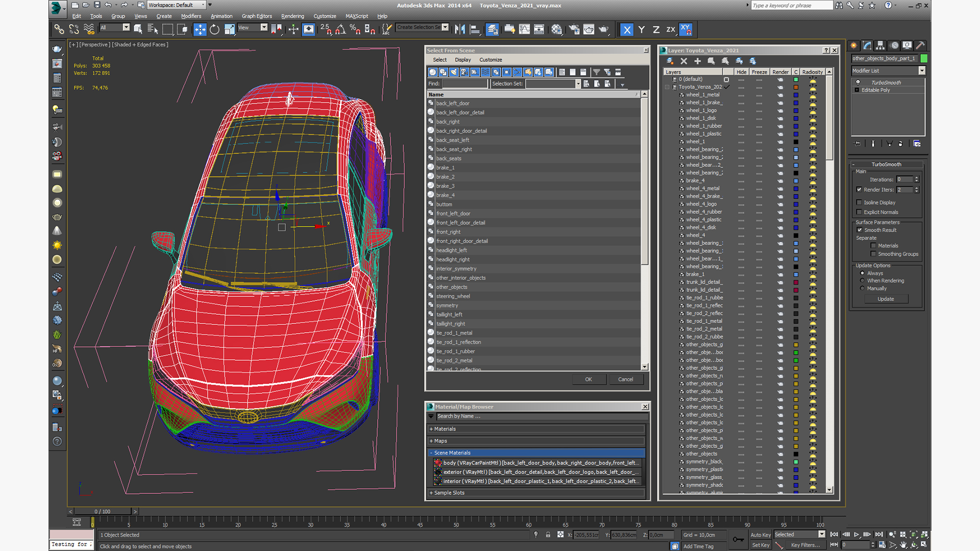Open the Material Editor from toolbar
This screenshot has height=551, width=980.
tap(556, 30)
